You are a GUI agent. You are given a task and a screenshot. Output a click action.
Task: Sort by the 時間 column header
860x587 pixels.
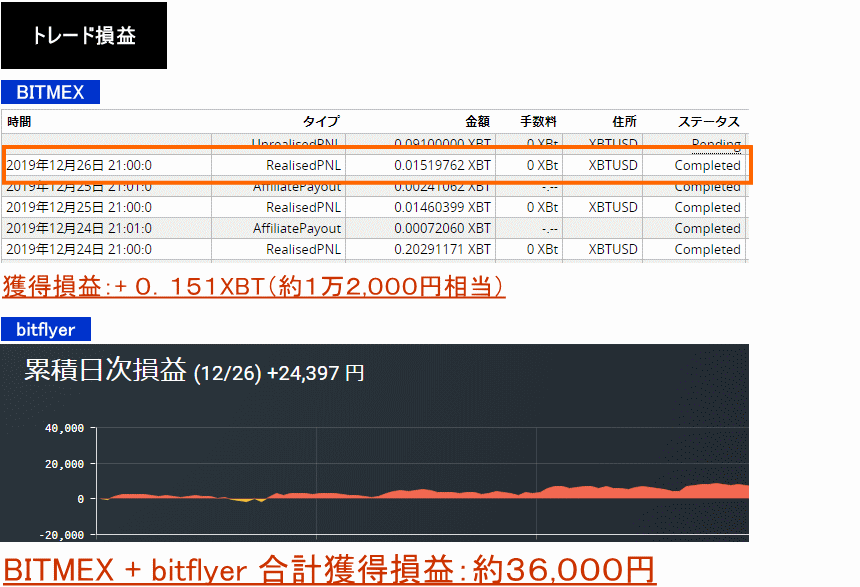[x=19, y=121]
